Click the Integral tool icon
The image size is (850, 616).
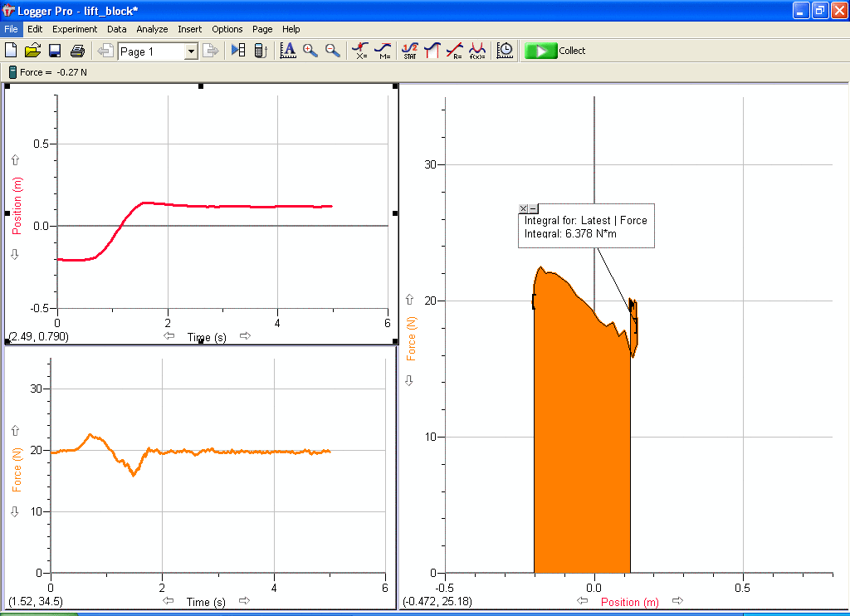(432, 51)
